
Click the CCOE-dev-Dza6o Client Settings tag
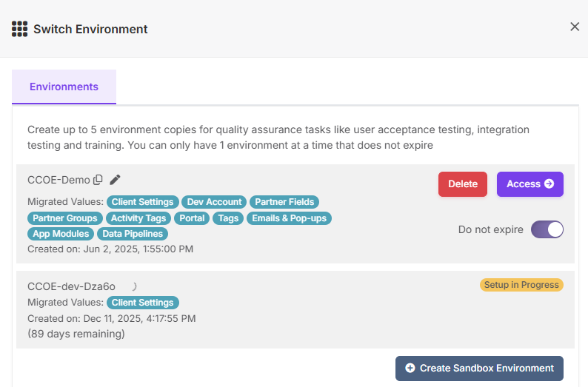click(x=142, y=303)
